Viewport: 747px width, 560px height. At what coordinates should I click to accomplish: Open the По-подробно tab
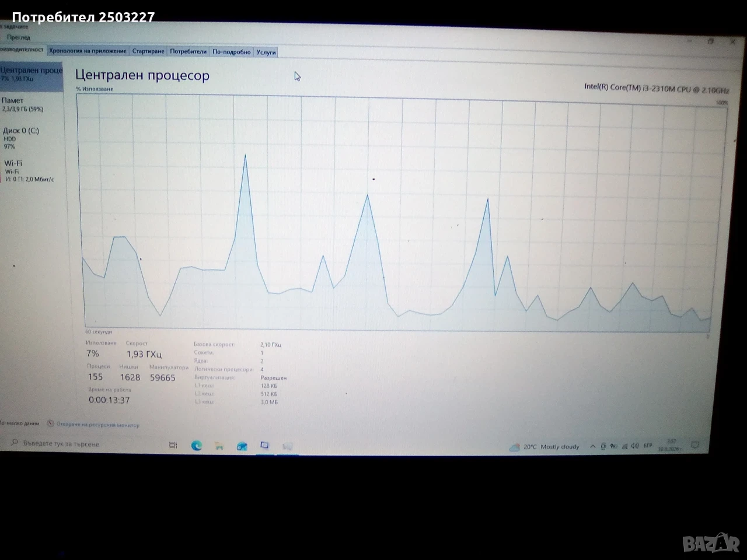click(231, 52)
